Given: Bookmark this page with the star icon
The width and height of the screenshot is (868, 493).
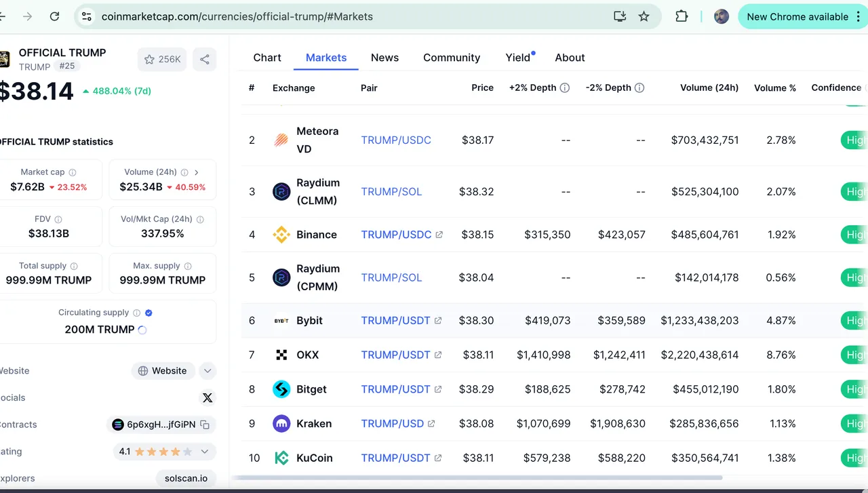Looking at the screenshot, I should (x=644, y=16).
